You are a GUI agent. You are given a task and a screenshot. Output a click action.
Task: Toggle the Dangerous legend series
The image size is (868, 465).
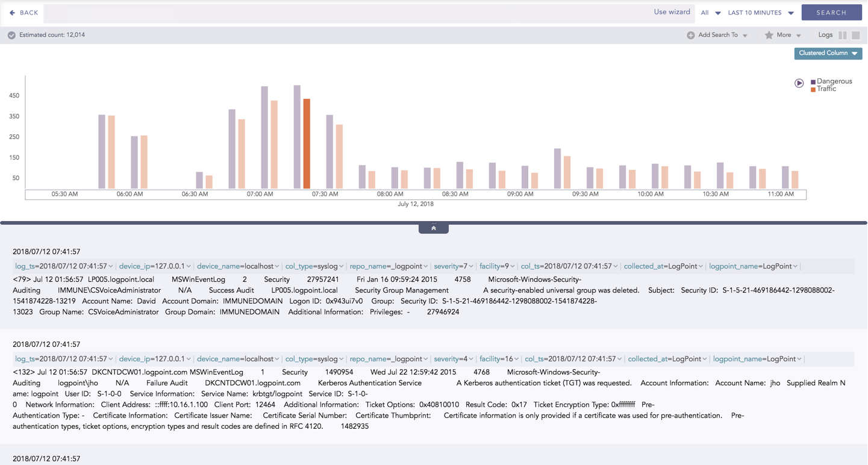(x=834, y=81)
